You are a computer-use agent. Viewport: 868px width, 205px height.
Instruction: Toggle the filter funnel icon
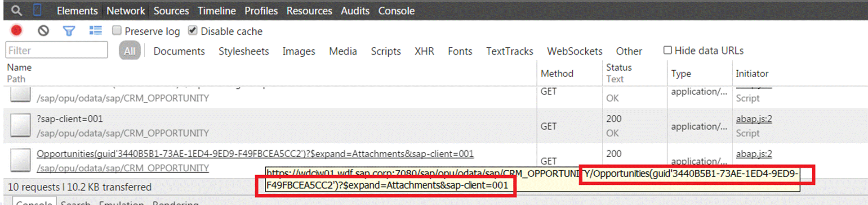point(69,31)
